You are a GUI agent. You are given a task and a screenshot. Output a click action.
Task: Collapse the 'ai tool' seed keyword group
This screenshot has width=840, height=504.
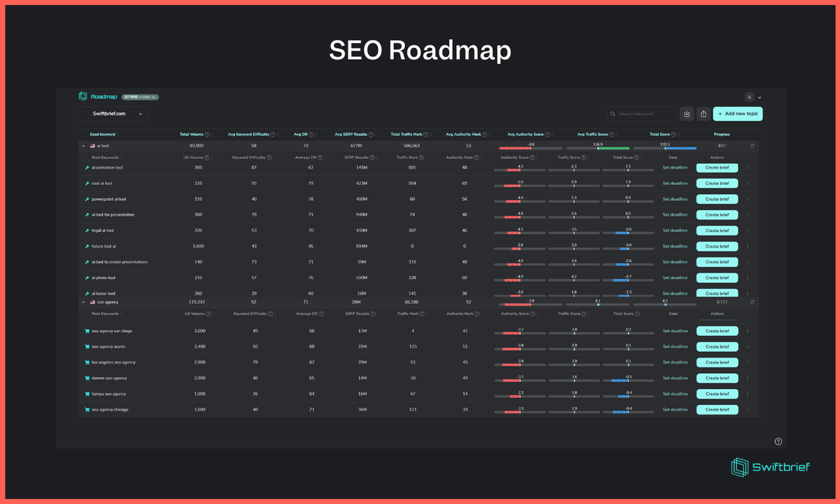pos(83,146)
